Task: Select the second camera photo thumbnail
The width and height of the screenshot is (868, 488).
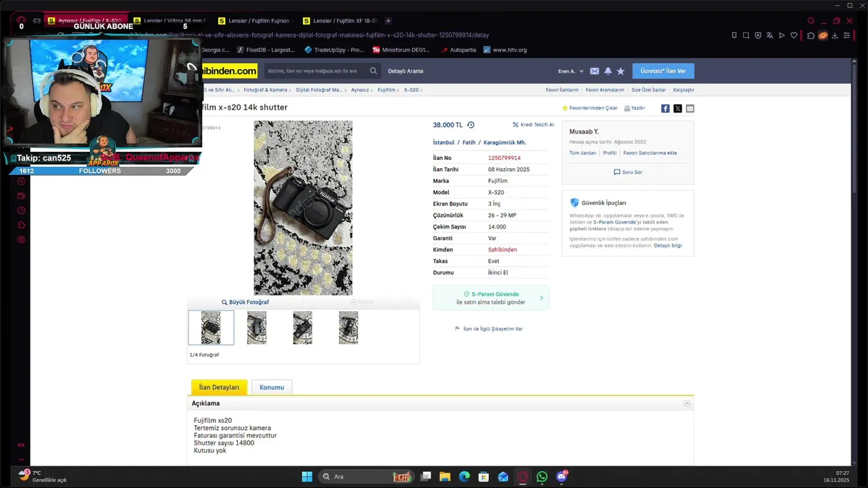Action: coord(256,328)
